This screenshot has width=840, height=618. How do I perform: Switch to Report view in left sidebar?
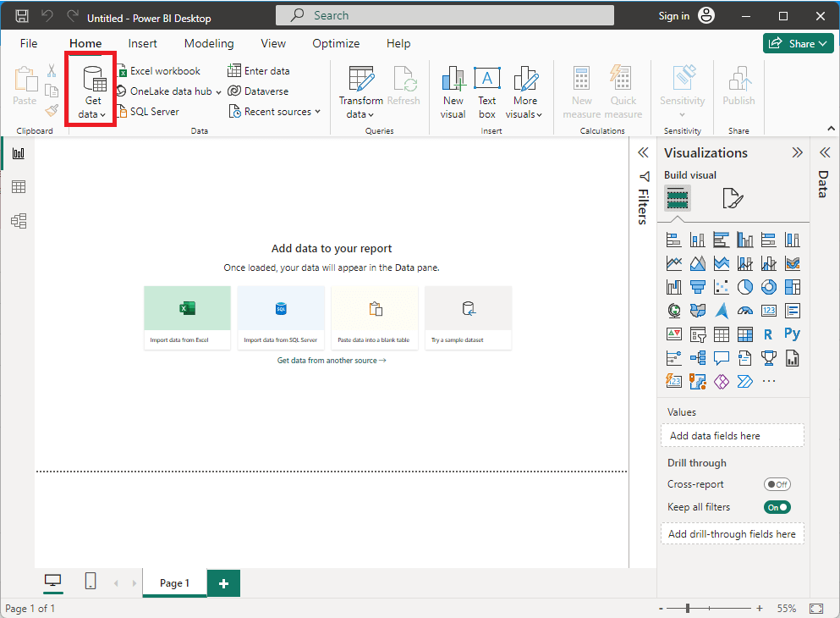pos(19,153)
